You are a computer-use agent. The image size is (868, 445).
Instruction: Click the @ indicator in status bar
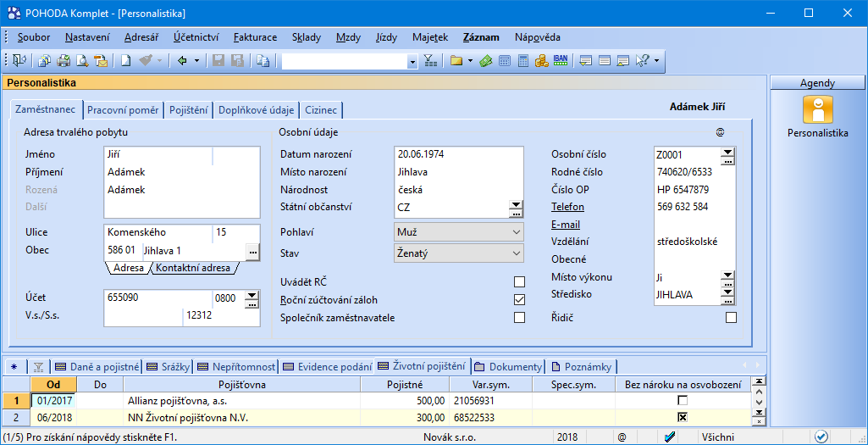(x=622, y=437)
